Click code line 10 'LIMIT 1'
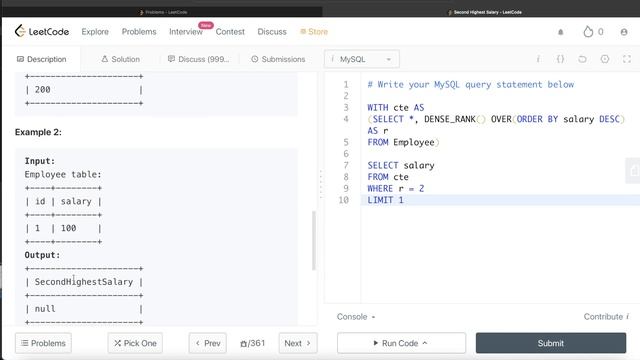The width and height of the screenshot is (640, 360). (385, 200)
